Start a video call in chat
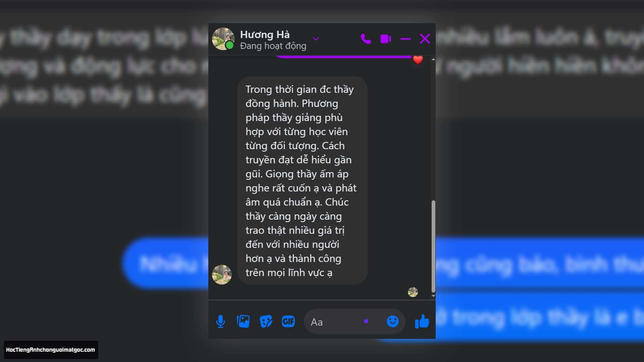 (386, 39)
